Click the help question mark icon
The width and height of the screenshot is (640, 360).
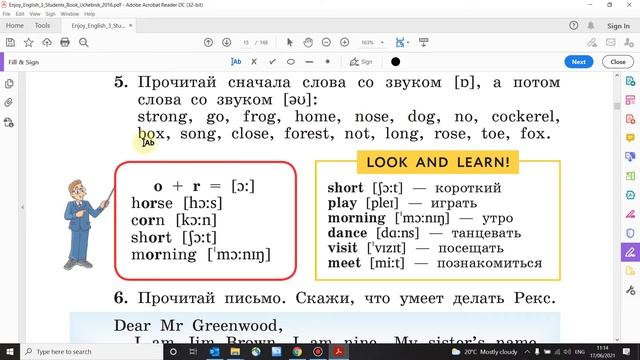[573, 26]
